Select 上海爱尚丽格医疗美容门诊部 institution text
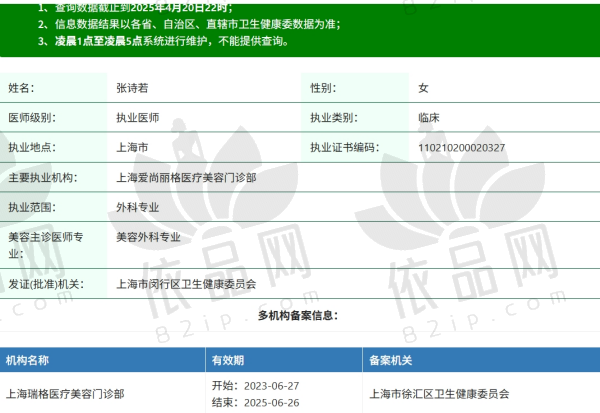600x413 pixels. pos(186,178)
